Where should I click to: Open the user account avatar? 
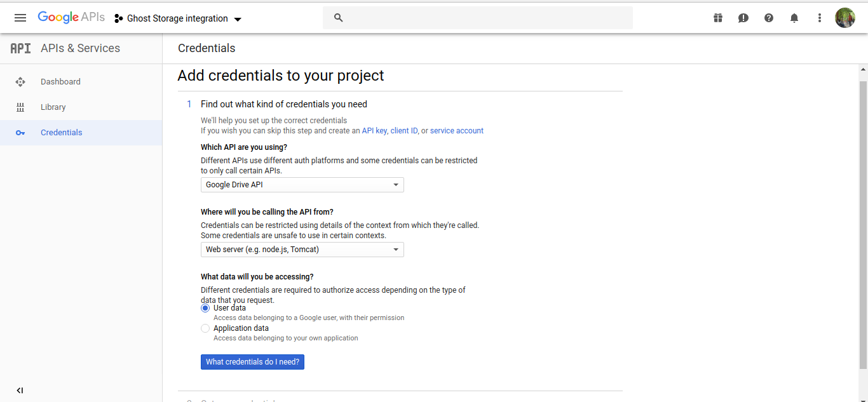point(845,18)
